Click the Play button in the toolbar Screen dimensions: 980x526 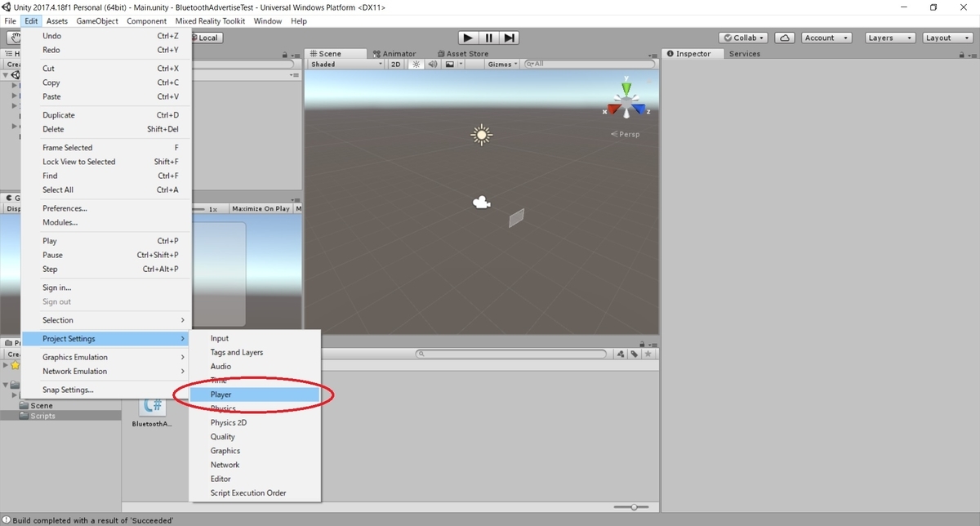coord(467,38)
